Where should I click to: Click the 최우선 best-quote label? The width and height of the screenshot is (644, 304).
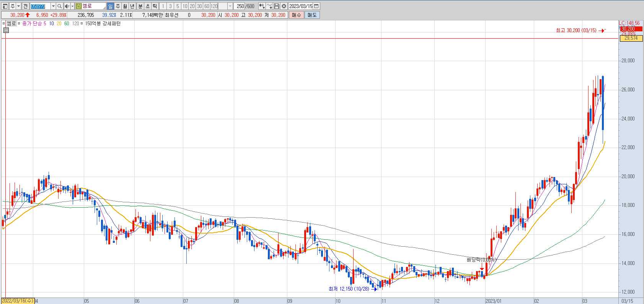pyautogui.click(x=171, y=15)
